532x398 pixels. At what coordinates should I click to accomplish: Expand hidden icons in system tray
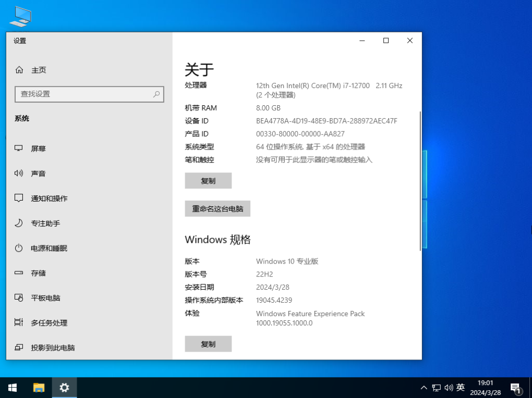(x=424, y=388)
